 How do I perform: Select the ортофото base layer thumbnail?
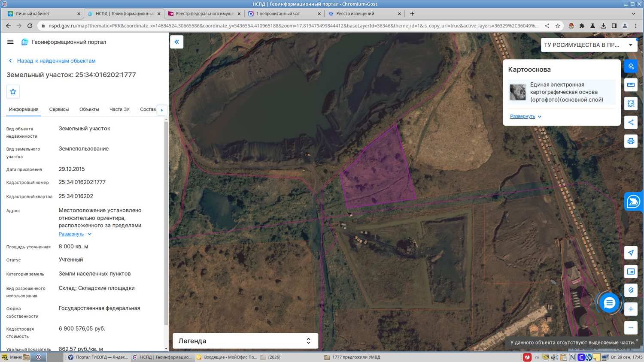pos(518,92)
